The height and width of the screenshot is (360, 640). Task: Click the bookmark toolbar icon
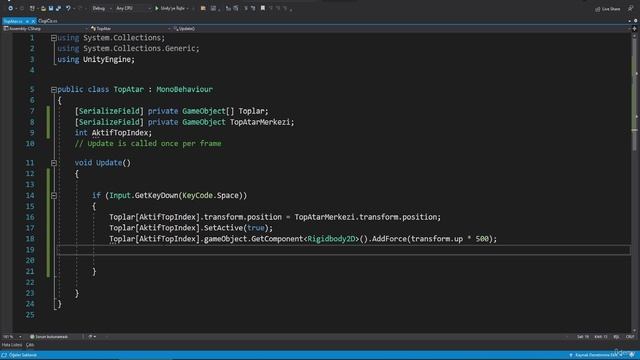[263, 8]
